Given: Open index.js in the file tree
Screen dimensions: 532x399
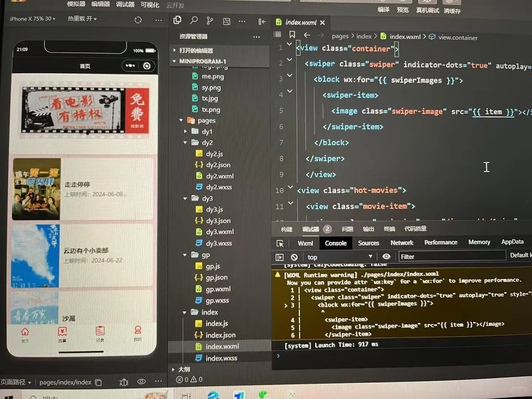Looking at the screenshot, I should pyautogui.click(x=216, y=324).
